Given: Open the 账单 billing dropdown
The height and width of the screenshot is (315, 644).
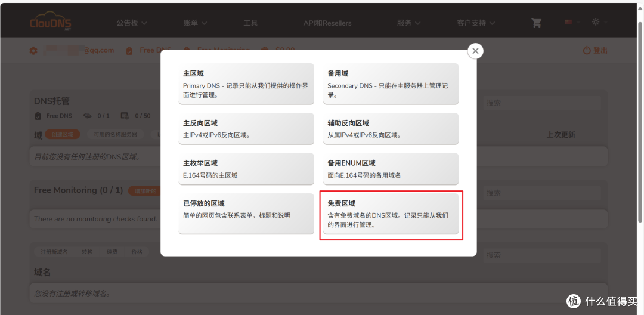Looking at the screenshot, I should (x=195, y=23).
